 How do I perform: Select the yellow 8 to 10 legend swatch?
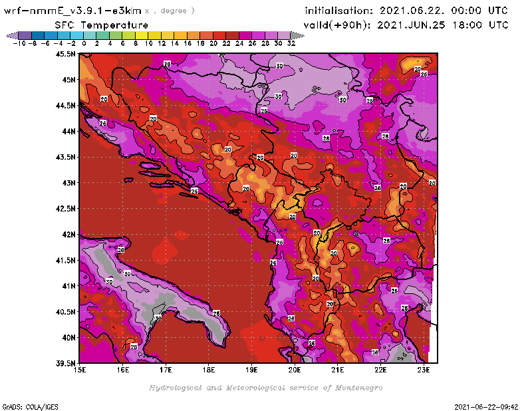coord(142,35)
